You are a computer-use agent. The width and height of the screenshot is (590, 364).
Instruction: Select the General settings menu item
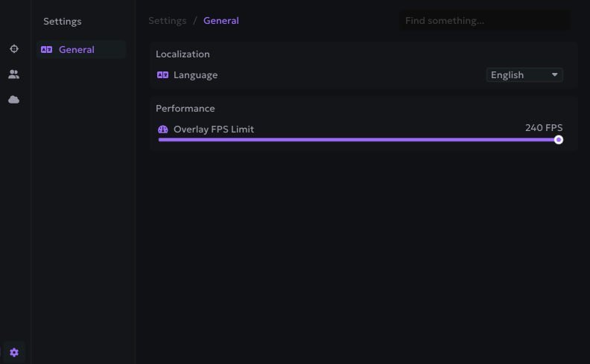pos(81,50)
